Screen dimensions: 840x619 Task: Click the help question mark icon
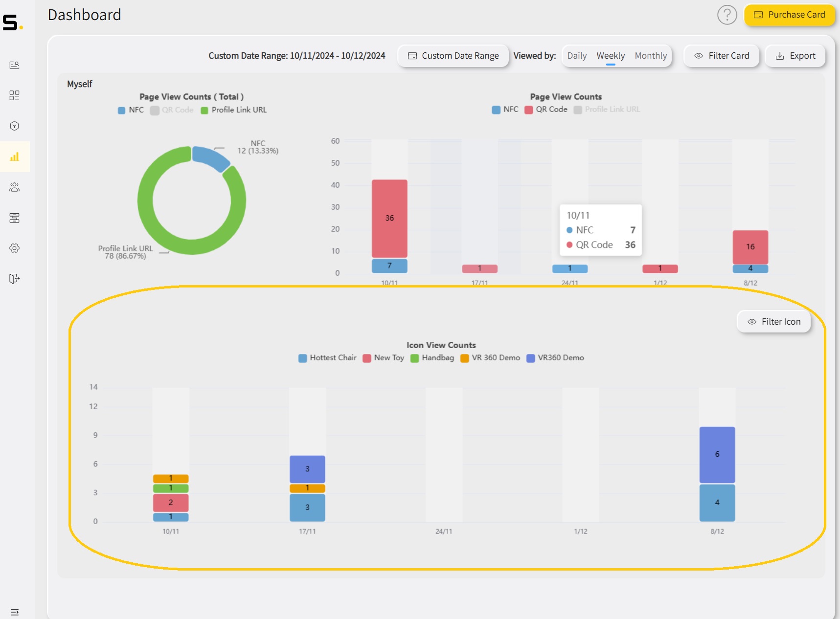[x=727, y=15]
